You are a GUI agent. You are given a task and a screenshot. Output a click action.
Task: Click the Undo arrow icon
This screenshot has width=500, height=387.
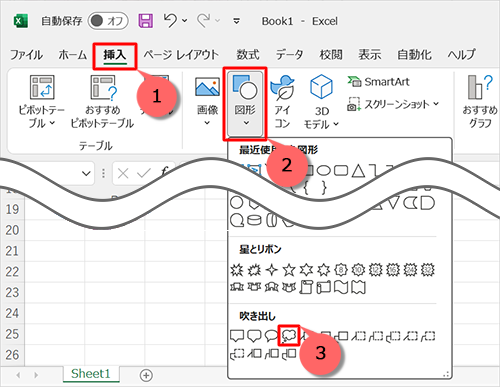[x=170, y=20]
